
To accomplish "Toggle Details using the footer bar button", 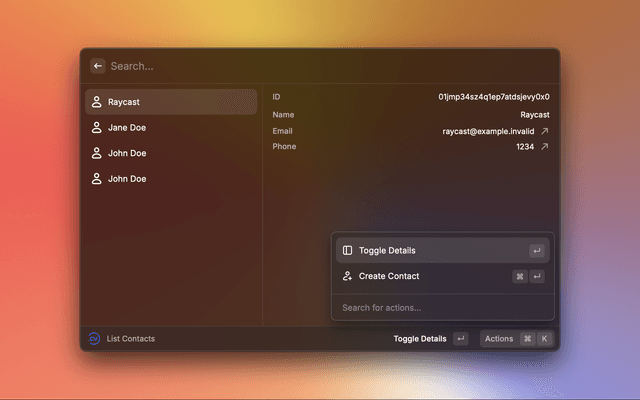I will 420,339.
